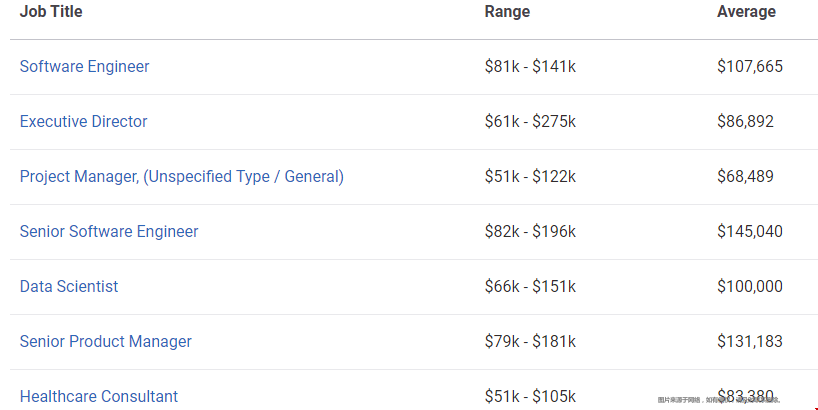
Task: Click the Average column header
Action: [x=746, y=11]
